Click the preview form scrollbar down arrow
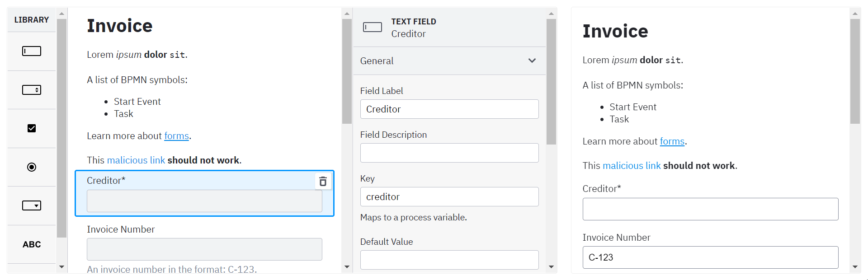 point(855,267)
